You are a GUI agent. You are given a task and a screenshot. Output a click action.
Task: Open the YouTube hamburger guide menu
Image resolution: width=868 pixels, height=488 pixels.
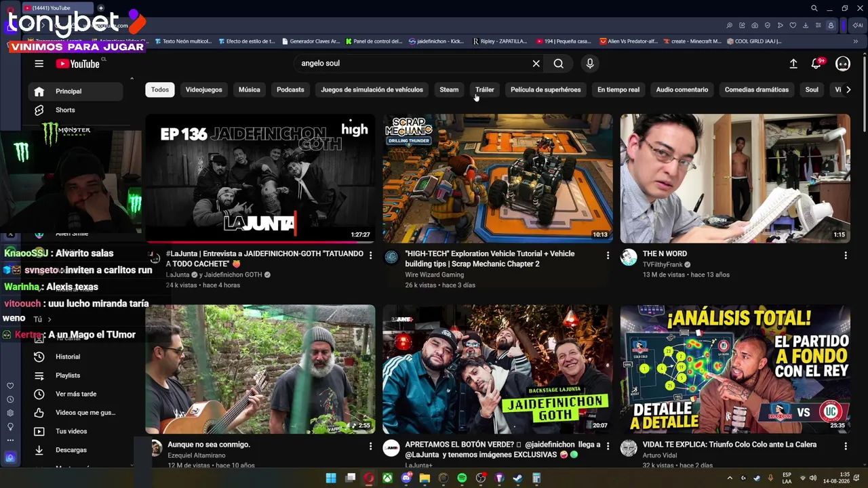coord(39,64)
